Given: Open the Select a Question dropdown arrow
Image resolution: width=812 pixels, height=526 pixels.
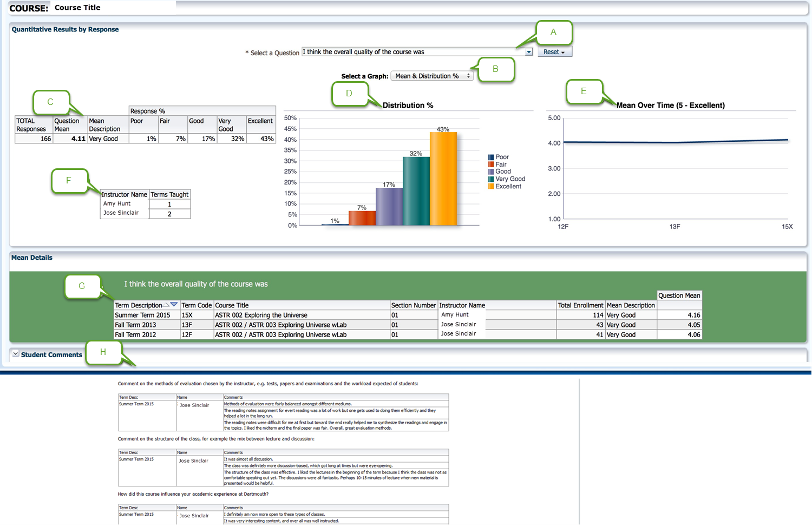Looking at the screenshot, I should point(528,52).
